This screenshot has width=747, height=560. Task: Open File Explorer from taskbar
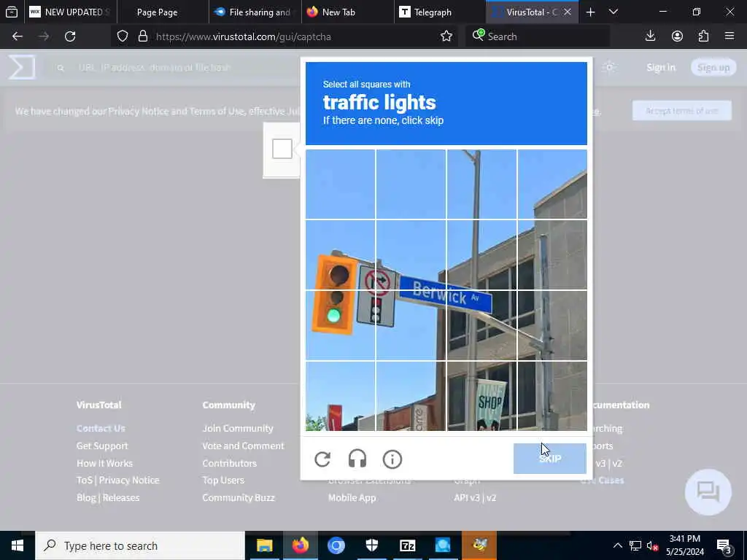point(264,545)
